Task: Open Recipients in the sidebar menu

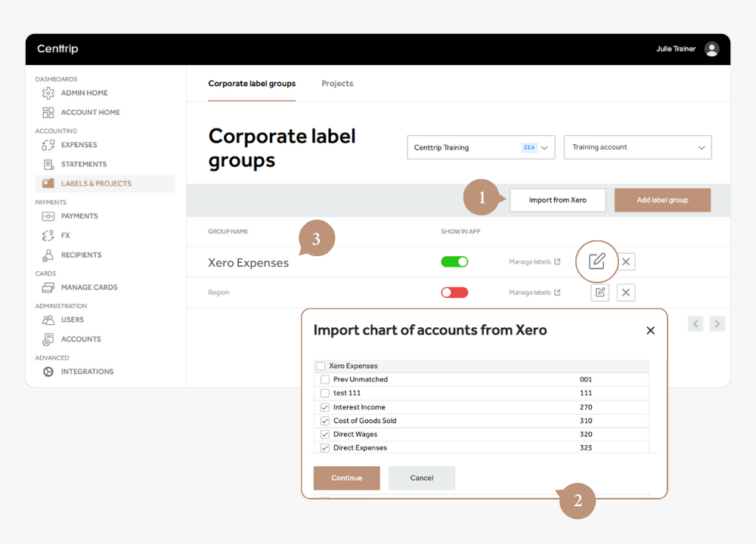Action: click(81, 255)
